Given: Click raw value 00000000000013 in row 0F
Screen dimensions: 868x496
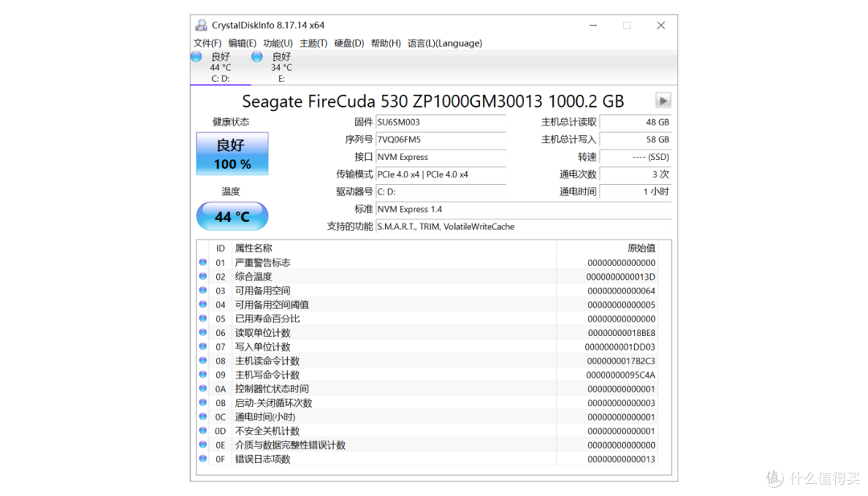Looking at the screenshot, I should (621, 459).
